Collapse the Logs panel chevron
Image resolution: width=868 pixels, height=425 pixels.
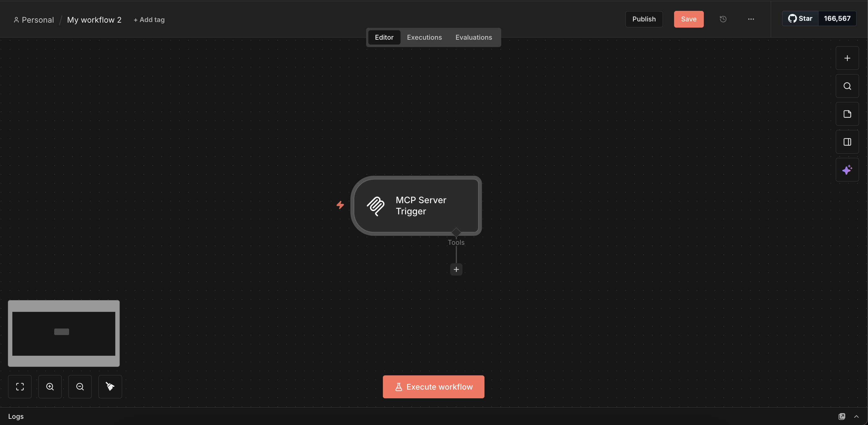857,416
